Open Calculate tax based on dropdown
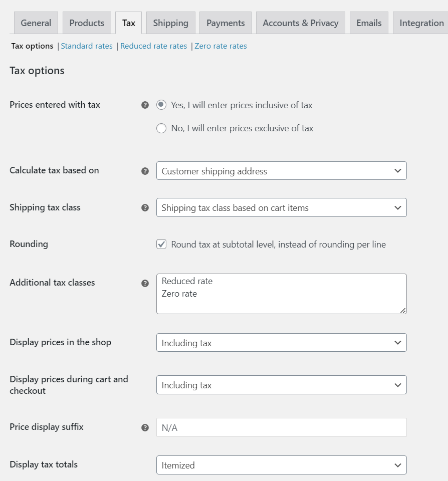This screenshot has height=481, width=448. (x=281, y=171)
